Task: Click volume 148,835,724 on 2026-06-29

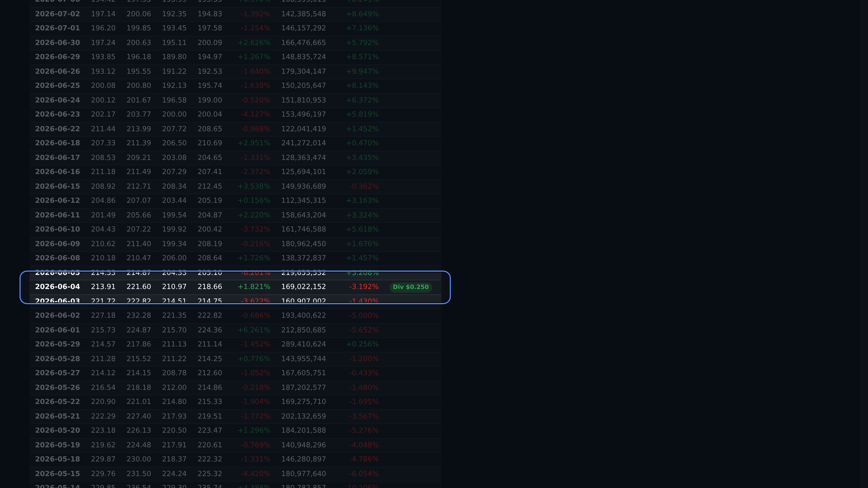Action: pyautogui.click(x=304, y=57)
